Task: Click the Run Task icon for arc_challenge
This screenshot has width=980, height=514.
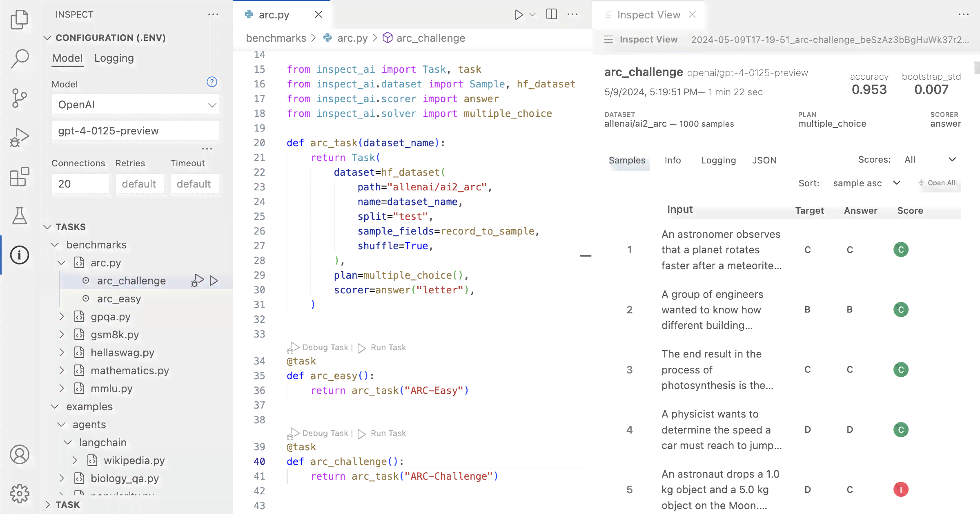Action: click(x=214, y=280)
